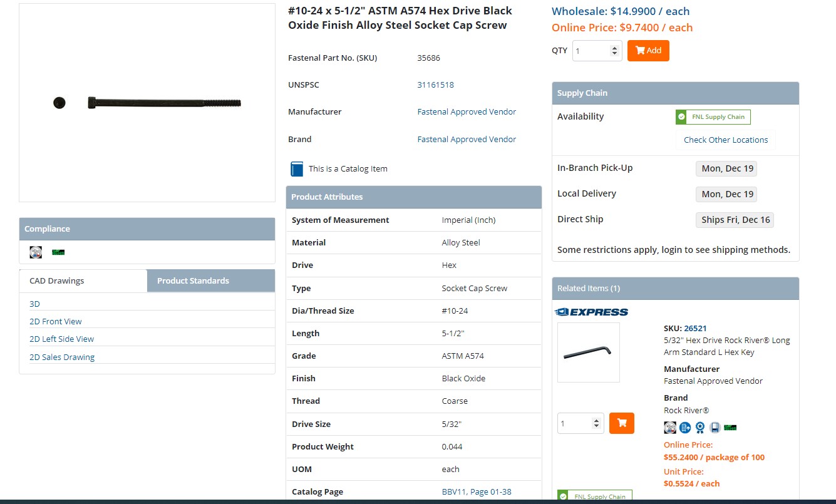Click the main QTY input field
Viewport: 836px width, 504px height.
[x=591, y=51]
